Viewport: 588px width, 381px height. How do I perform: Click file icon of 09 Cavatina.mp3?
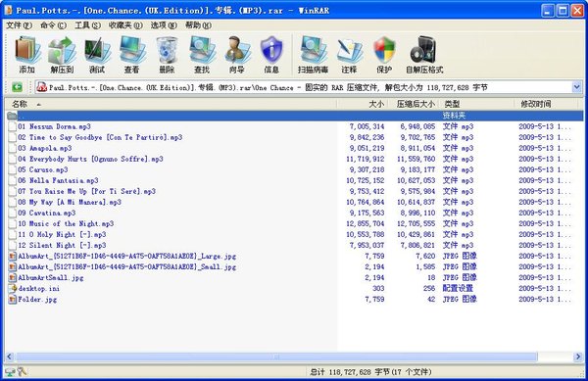click(x=13, y=213)
